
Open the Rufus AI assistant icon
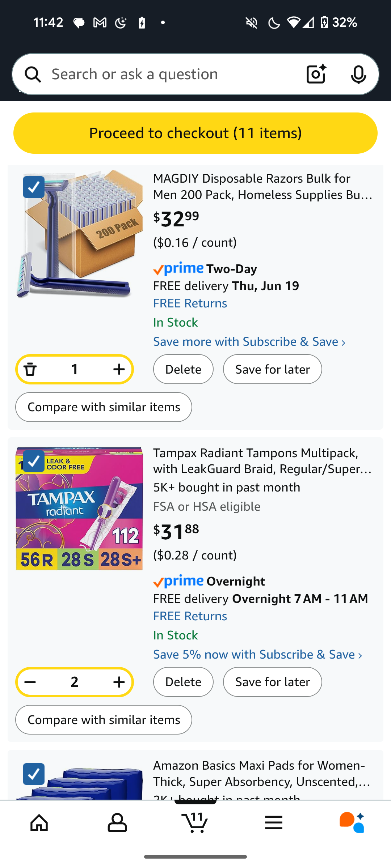click(352, 823)
